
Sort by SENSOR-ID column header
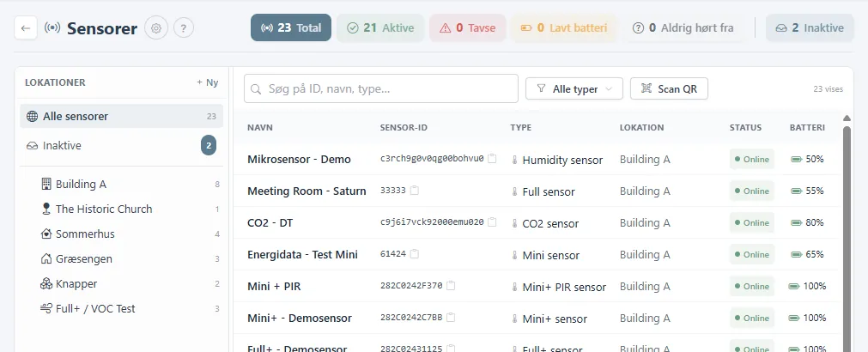coord(404,127)
